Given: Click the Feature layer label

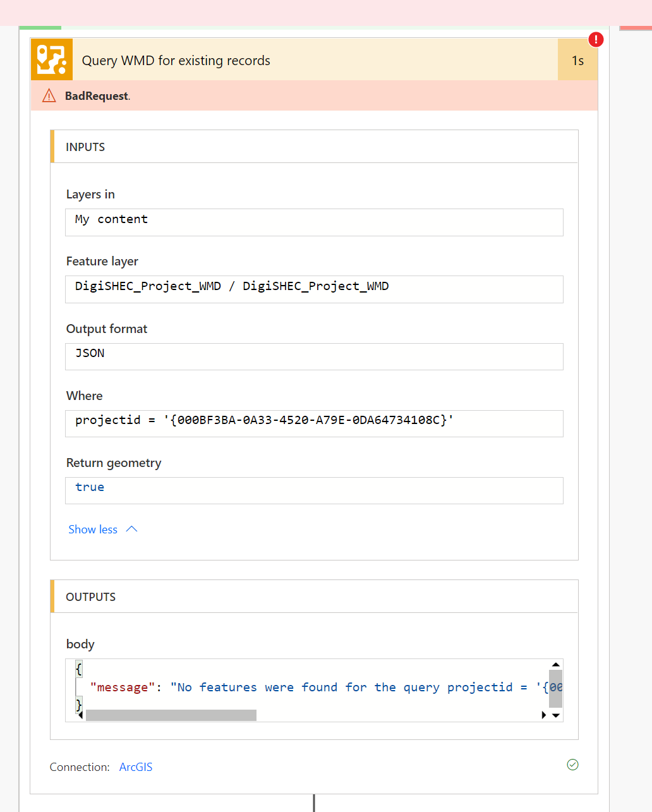Looking at the screenshot, I should click(102, 262).
